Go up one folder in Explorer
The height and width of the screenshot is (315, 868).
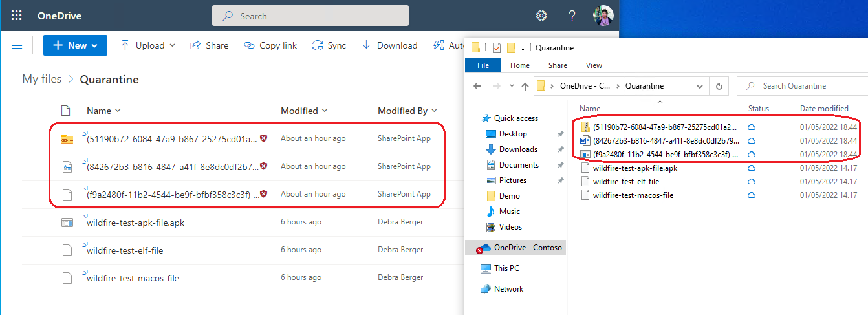coord(525,86)
